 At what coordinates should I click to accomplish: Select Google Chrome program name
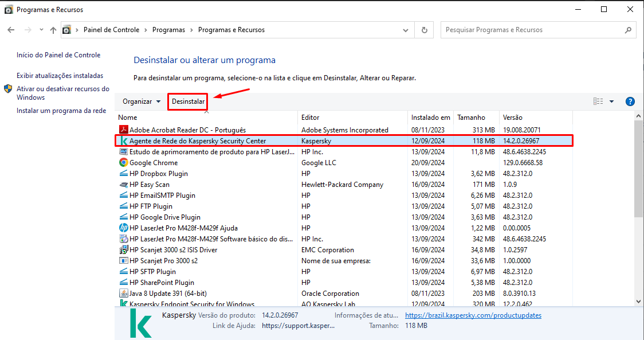click(x=154, y=163)
